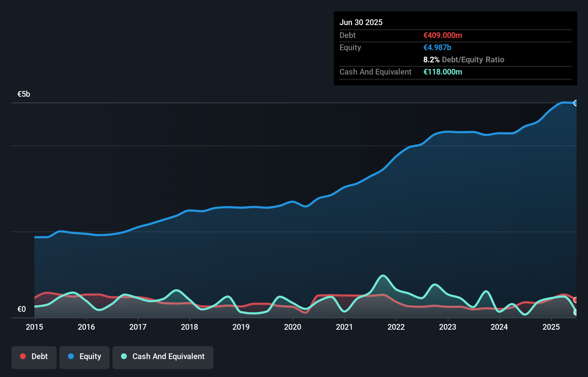Image resolution: width=588 pixels, height=377 pixels.
Task: Select the Equity marker at the chart's right edge
Action: pos(577,103)
